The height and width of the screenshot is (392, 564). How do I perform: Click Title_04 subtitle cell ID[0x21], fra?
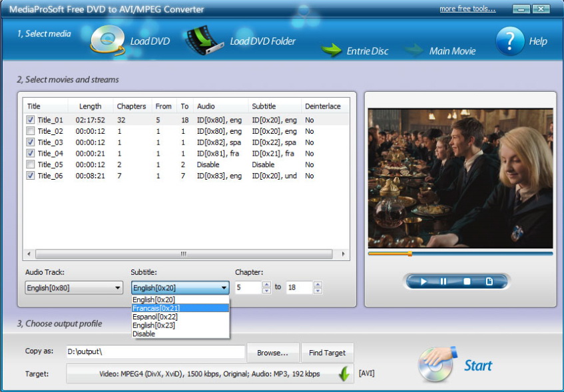click(273, 153)
